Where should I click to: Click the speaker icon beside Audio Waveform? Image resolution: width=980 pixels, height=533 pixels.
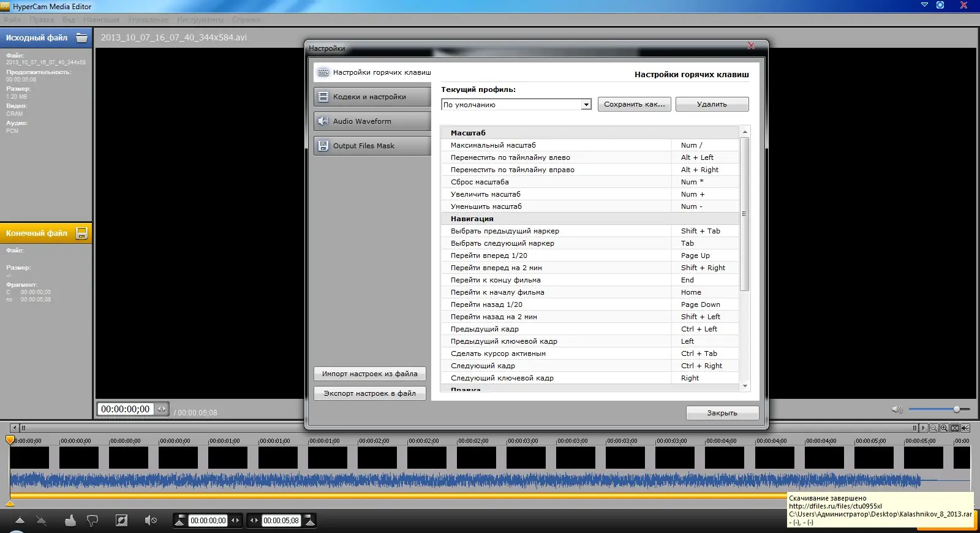[323, 121]
